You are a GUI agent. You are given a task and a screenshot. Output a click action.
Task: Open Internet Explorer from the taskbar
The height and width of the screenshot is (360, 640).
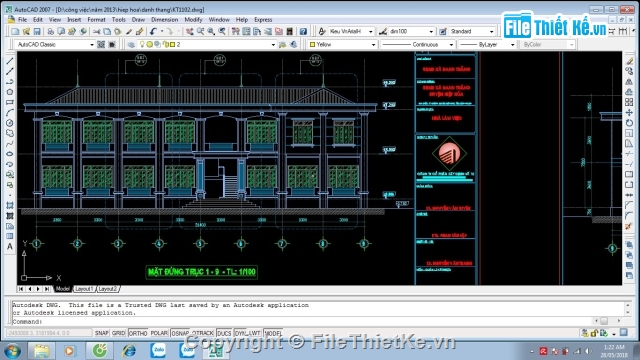click(129, 351)
